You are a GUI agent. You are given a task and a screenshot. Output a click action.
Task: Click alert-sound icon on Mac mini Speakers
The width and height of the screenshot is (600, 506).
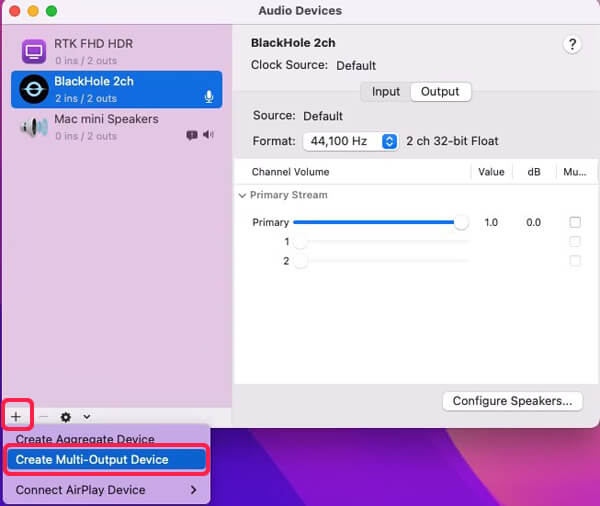192,135
